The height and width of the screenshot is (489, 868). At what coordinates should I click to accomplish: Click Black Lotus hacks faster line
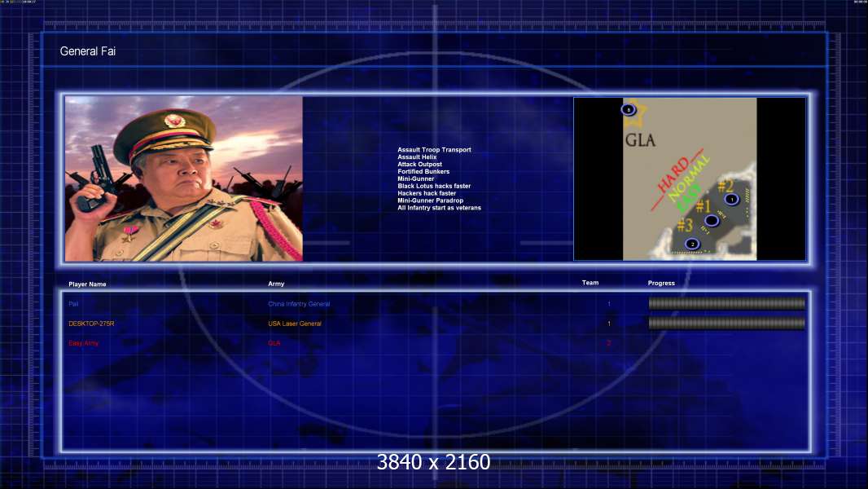434,186
